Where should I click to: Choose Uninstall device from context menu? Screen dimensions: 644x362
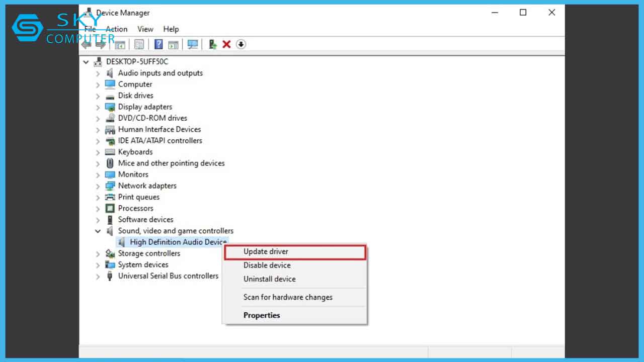(269, 279)
